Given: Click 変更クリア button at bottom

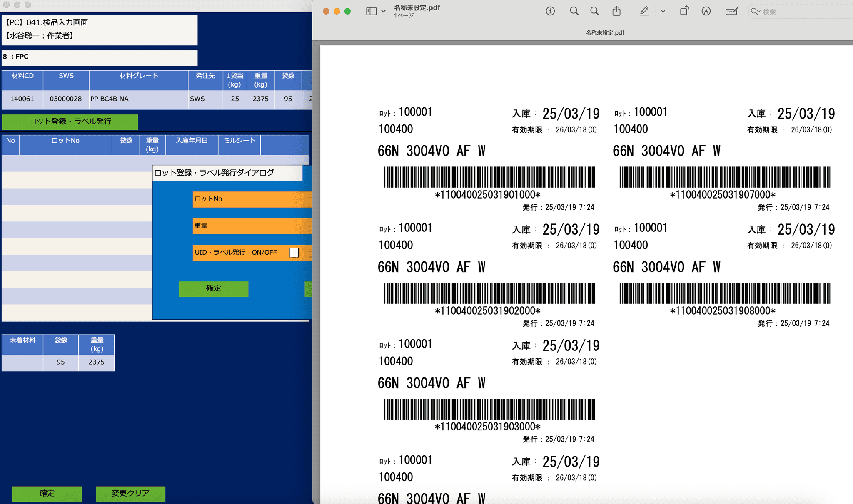Looking at the screenshot, I should click(x=130, y=493).
